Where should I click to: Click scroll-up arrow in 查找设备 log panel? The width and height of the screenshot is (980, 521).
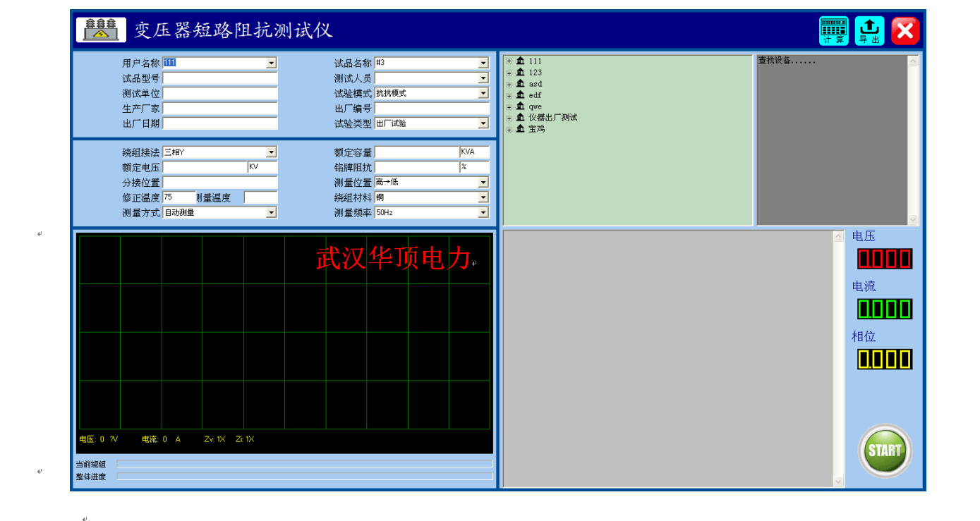coord(914,61)
